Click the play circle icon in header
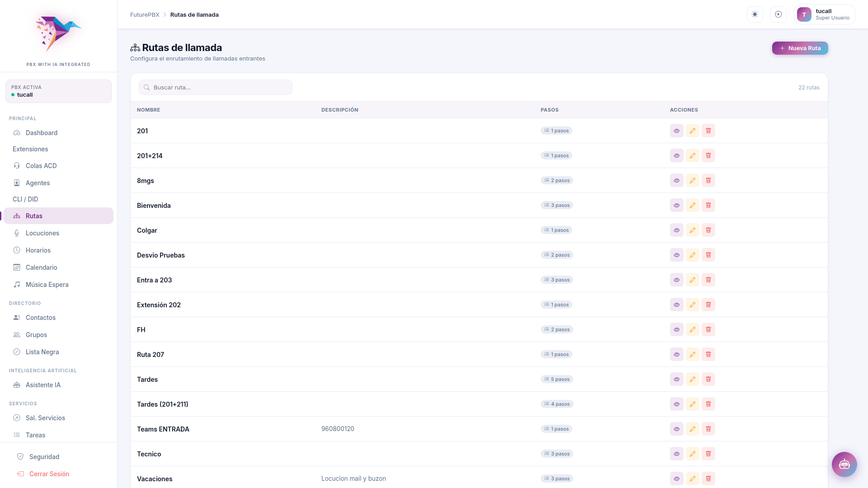 (778, 14)
